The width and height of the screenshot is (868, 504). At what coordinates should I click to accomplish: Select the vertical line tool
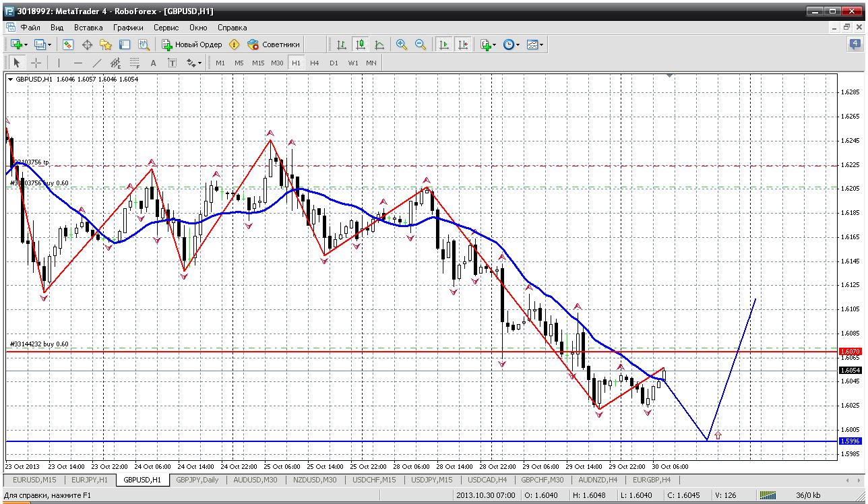59,63
